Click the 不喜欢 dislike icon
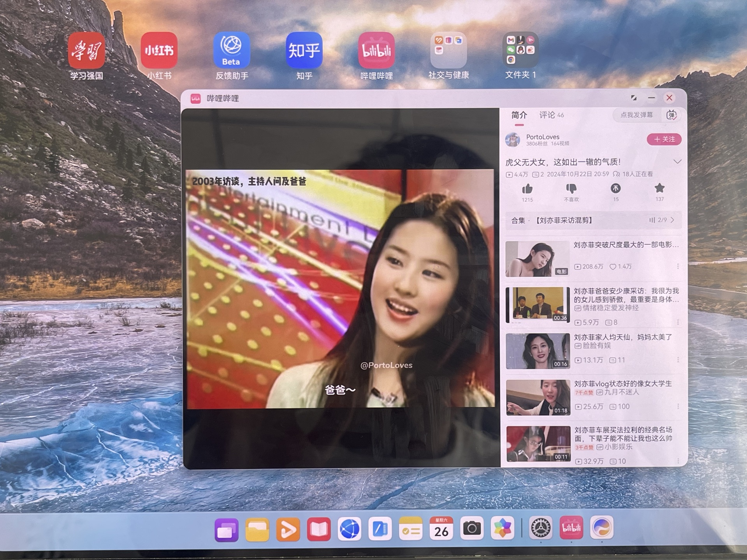747x560 pixels. pyautogui.click(x=571, y=189)
